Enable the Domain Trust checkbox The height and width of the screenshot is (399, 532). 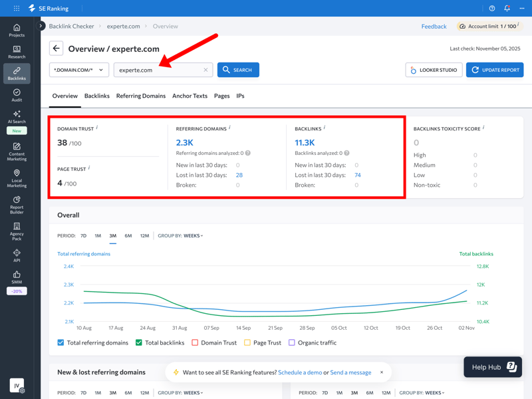[195, 342]
